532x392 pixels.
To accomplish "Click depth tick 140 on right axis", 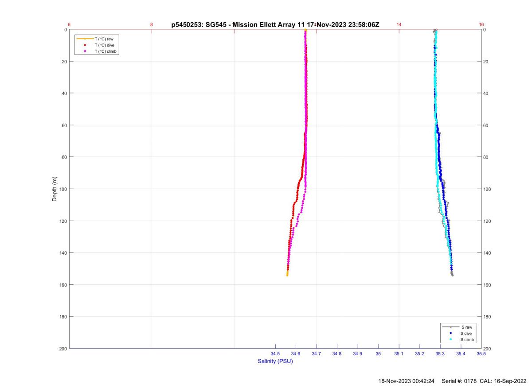I will 488,253.
